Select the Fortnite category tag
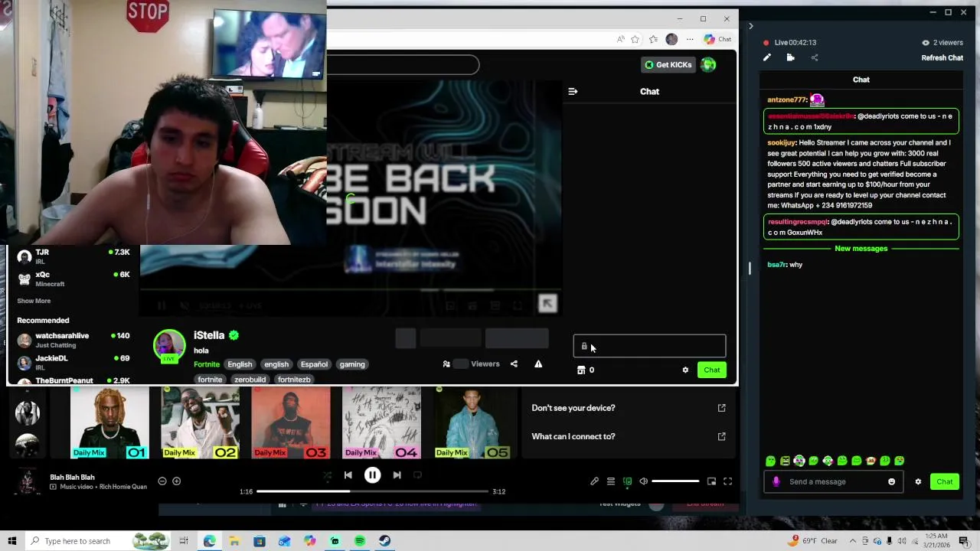This screenshot has height=551, width=980. coord(206,364)
